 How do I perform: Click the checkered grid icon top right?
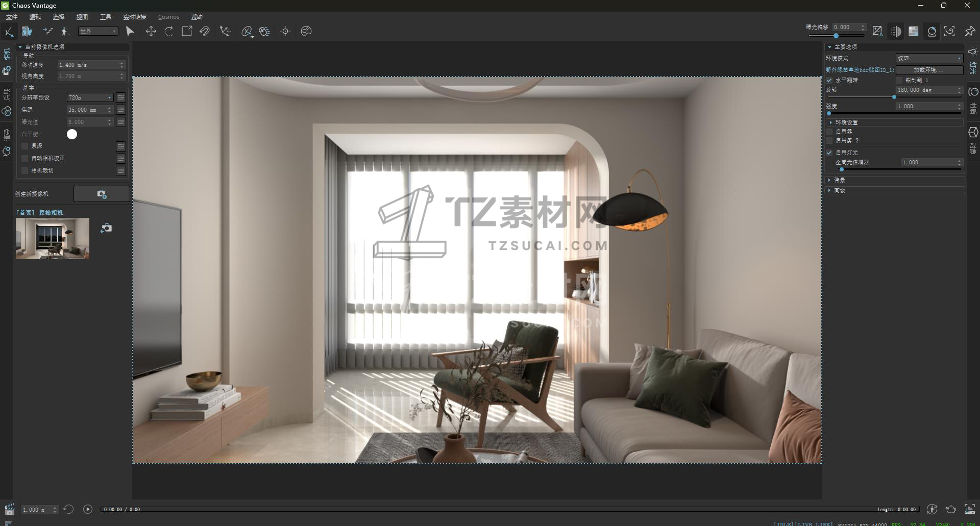(914, 31)
